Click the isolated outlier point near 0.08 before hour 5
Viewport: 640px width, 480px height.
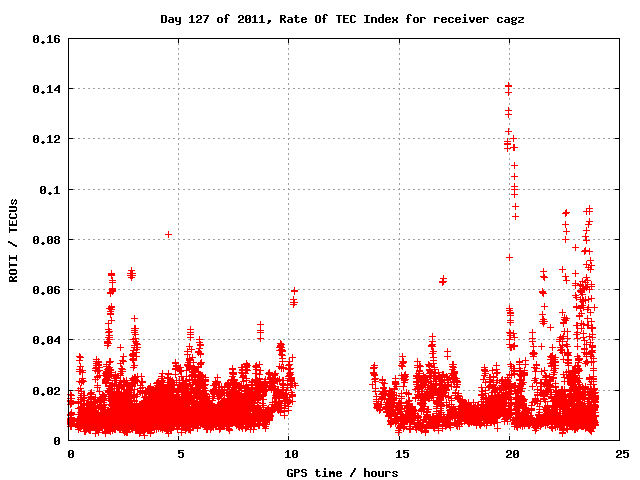[x=168, y=234]
